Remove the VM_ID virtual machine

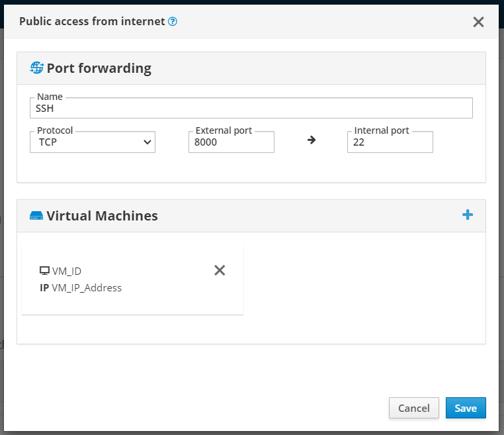(220, 270)
